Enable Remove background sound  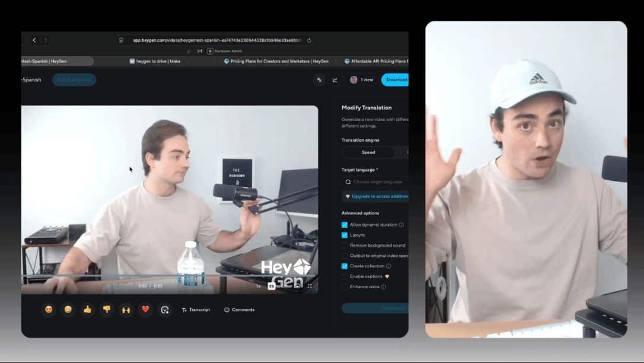pyautogui.click(x=345, y=244)
